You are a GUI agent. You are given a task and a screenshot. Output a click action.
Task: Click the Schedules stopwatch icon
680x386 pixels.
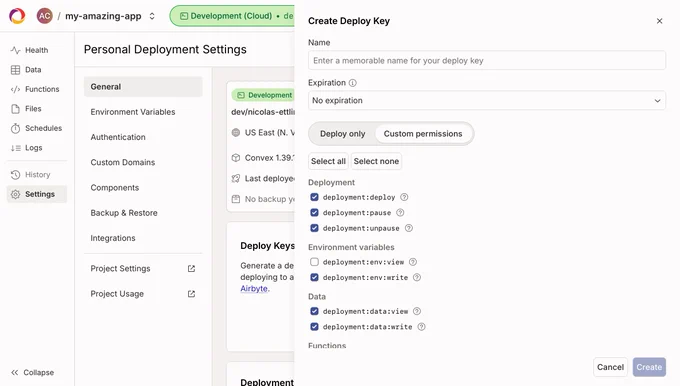15,128
